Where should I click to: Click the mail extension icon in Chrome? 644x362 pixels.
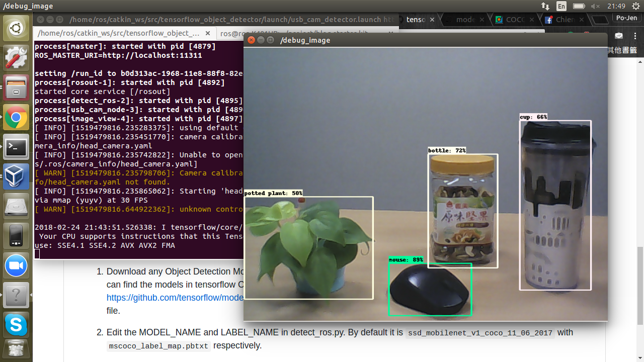point(619,36)
